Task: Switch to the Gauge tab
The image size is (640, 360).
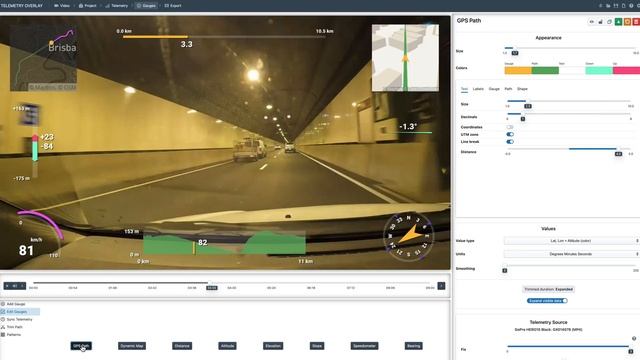Action: pos(494,89)
